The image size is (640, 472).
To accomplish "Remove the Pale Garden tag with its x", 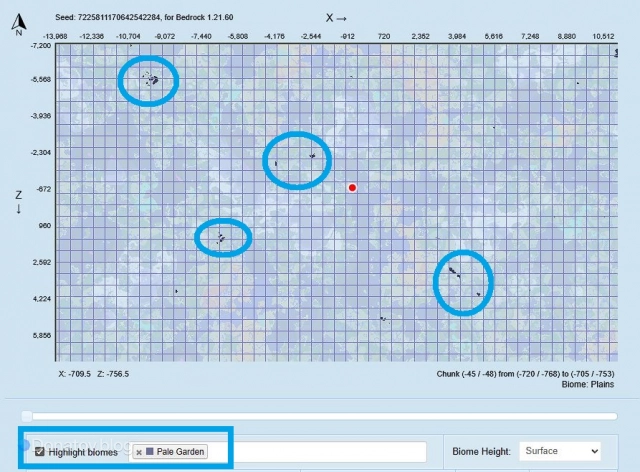I will [x=139, y=452].
